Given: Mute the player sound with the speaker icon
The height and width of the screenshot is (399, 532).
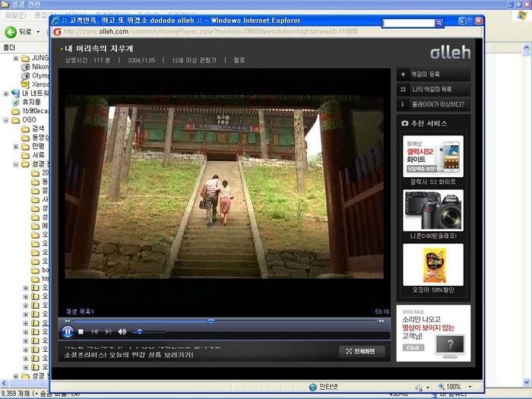Looking at the screenshot, I should [122, 332].
